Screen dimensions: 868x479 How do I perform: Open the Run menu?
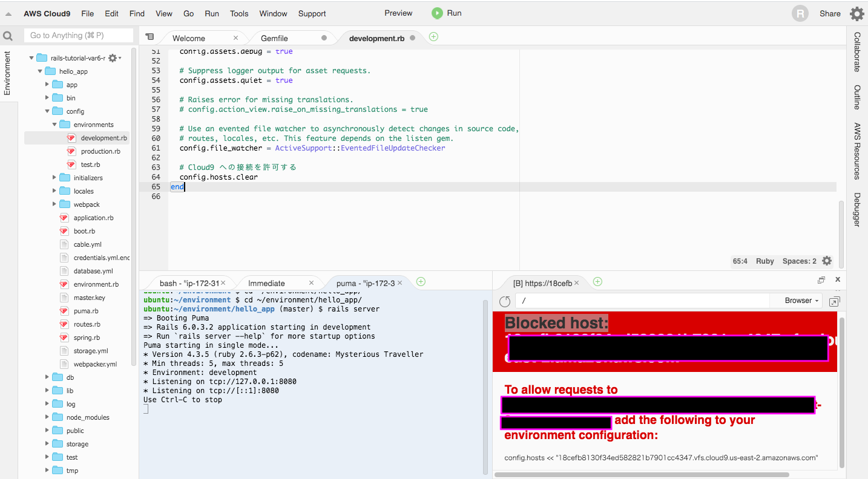[212, 13]
